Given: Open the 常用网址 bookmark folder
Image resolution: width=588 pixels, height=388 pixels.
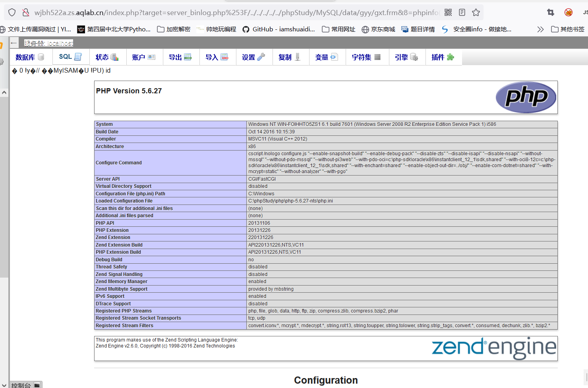Looking at the screenshot, I should [338, 29].
